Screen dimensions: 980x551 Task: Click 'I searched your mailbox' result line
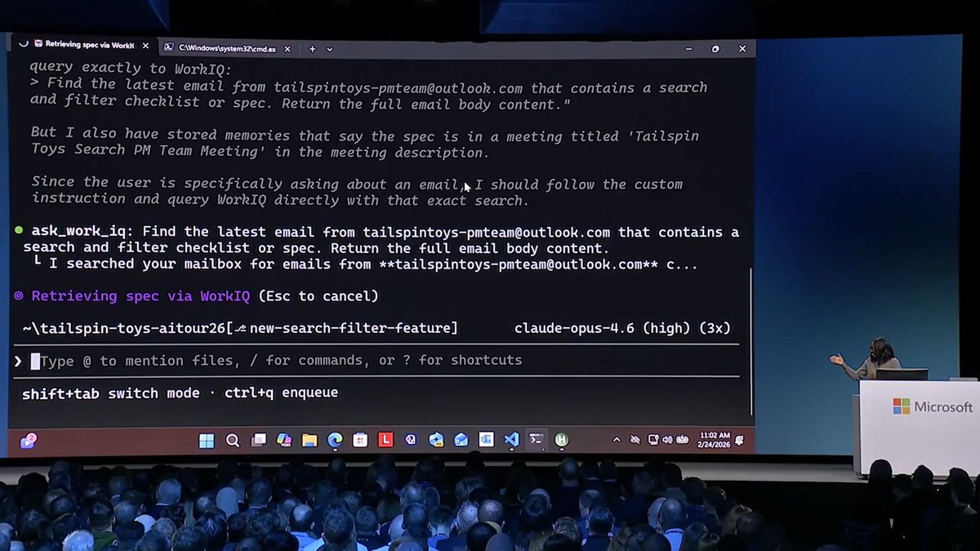click(x=367, y=264)
